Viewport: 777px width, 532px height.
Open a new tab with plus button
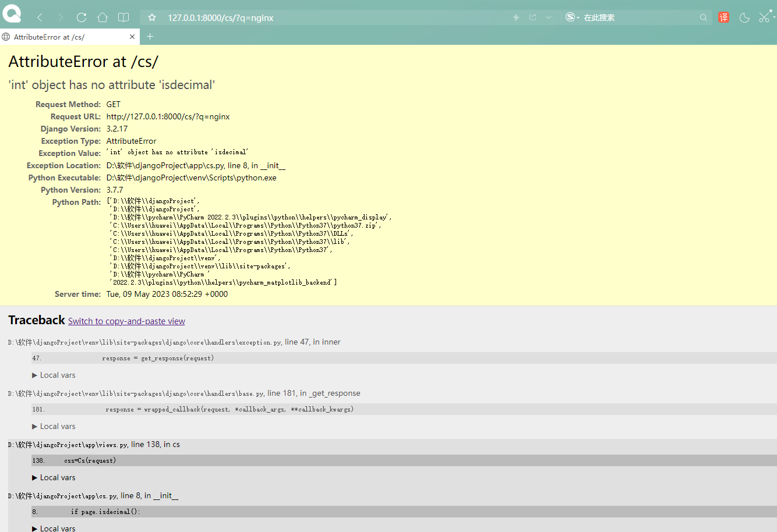pos(150,37)
